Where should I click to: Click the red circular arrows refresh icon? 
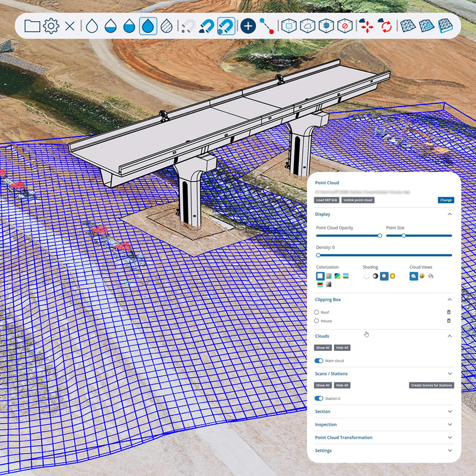[386, 26]
